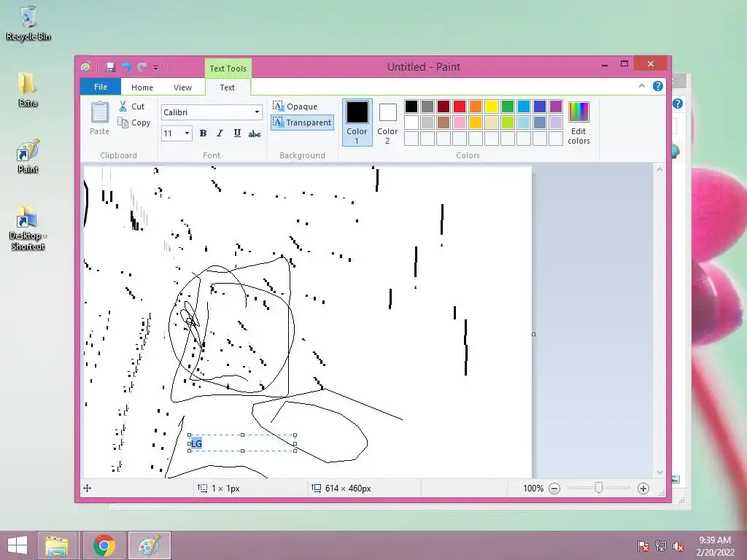Click inside the LG text box

click(x=242, y=443)
